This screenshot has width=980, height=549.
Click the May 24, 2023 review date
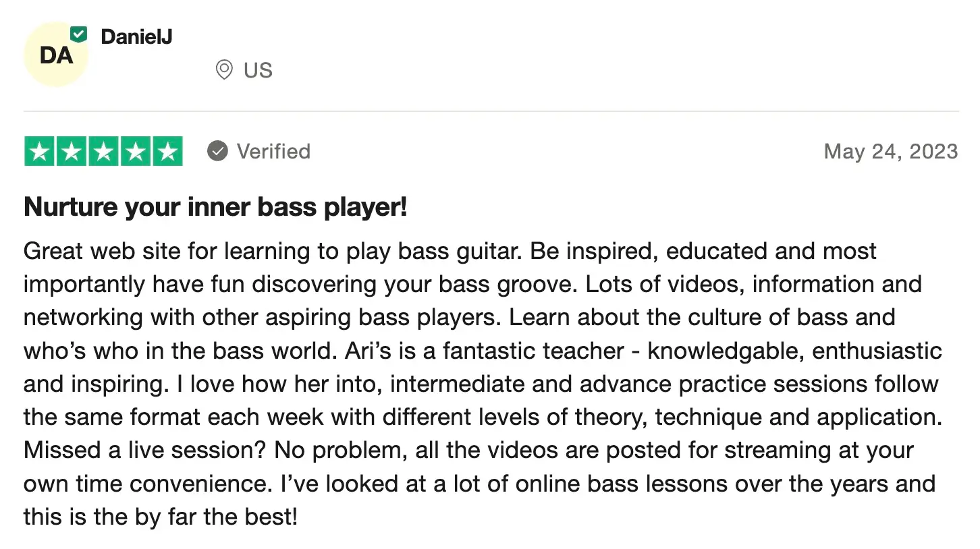tap(890, 151)
